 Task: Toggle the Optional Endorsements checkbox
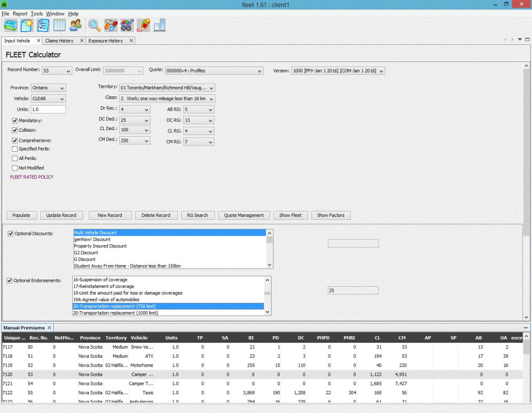click(x=9, y=281)
